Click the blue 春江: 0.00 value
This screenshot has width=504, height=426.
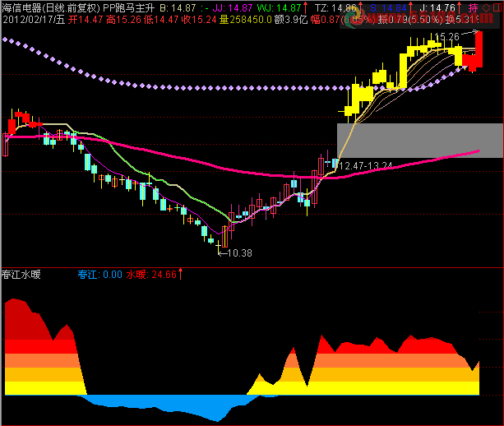click(99, 275)
